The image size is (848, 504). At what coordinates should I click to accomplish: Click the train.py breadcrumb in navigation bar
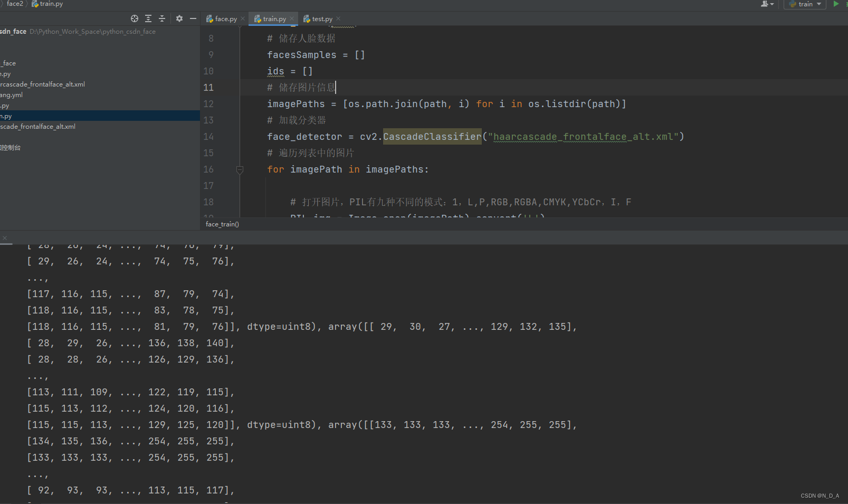click(47, 4)
